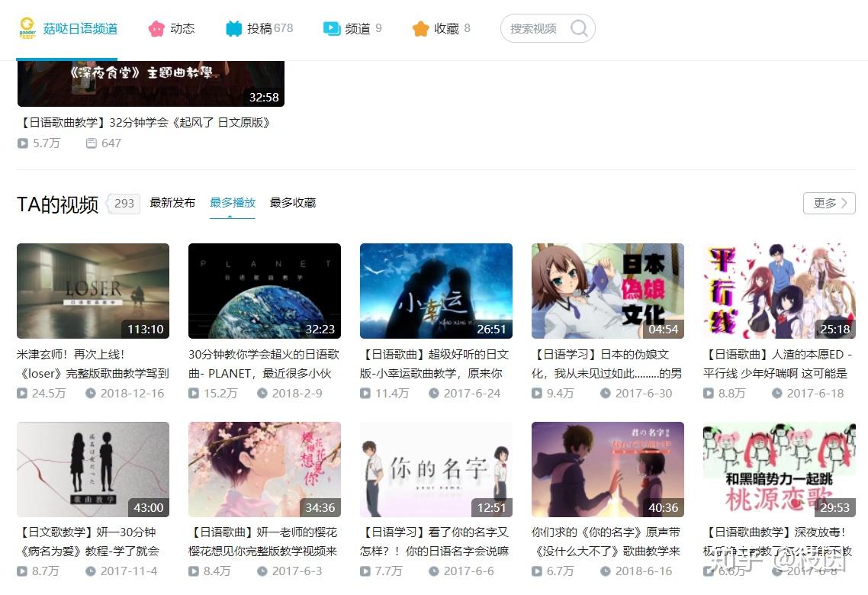Click the 293 video count badge
The height and width of the screenshot is (595, 868).
click(x=123, y=203)
